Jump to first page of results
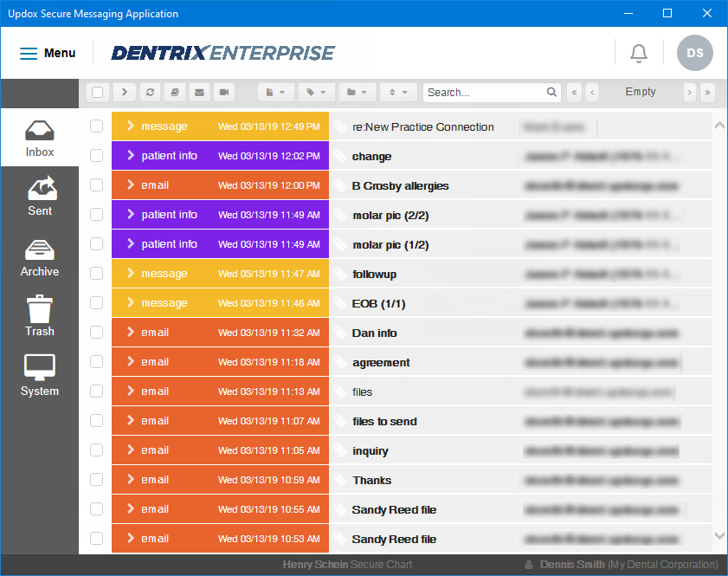Screen dimensions: 728x576 (574, 93)
